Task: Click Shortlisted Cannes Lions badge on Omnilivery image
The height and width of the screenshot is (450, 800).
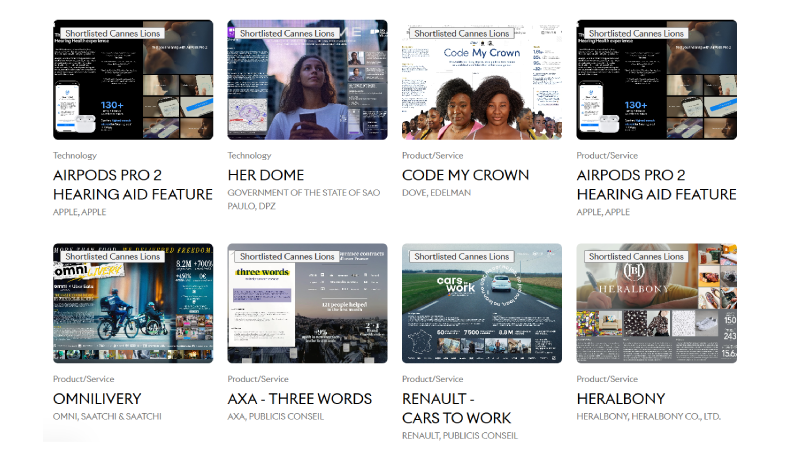Action: pos(112,257)
